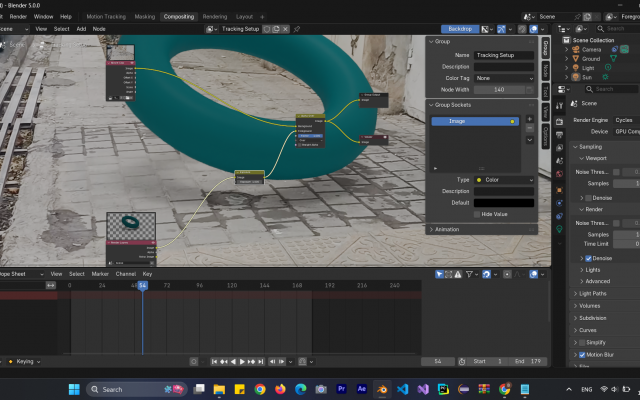Viewport: 640px width, 400px height.
Task: Open Premiere Pro from the taskbar
Action: click(x=342, y=389)
